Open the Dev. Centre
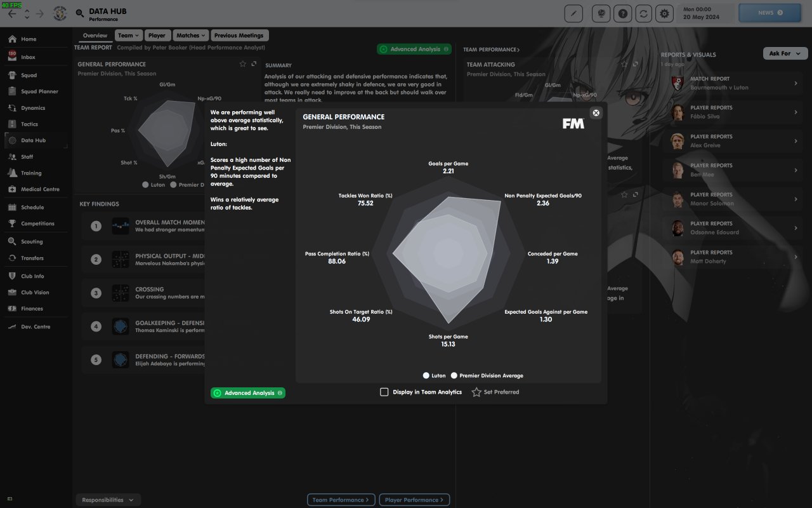 (36, 326)
